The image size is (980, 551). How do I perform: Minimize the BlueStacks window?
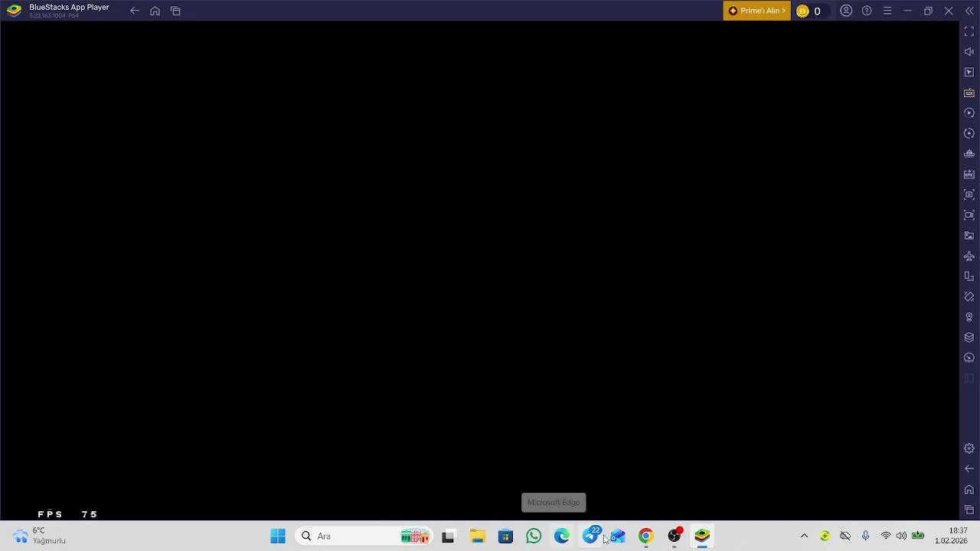(x=907, y=11)
